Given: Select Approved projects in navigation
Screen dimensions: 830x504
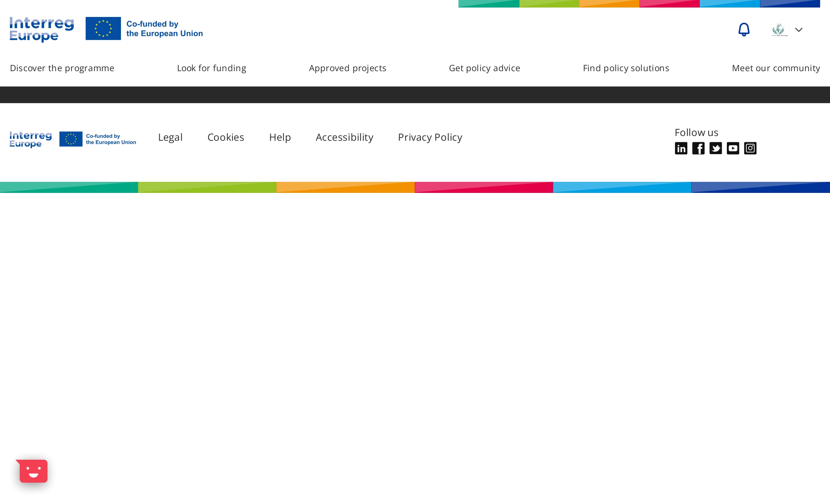Looking at the screenshot, I should [x=347, y=68].
